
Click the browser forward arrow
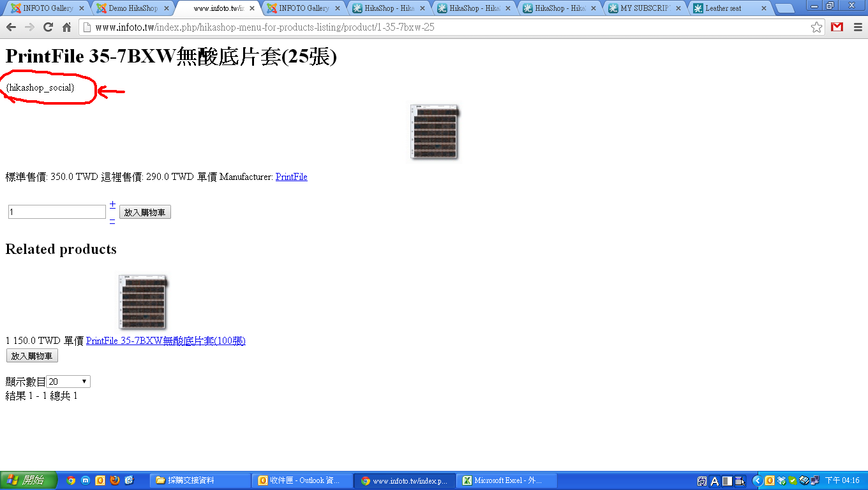point(29,27)
